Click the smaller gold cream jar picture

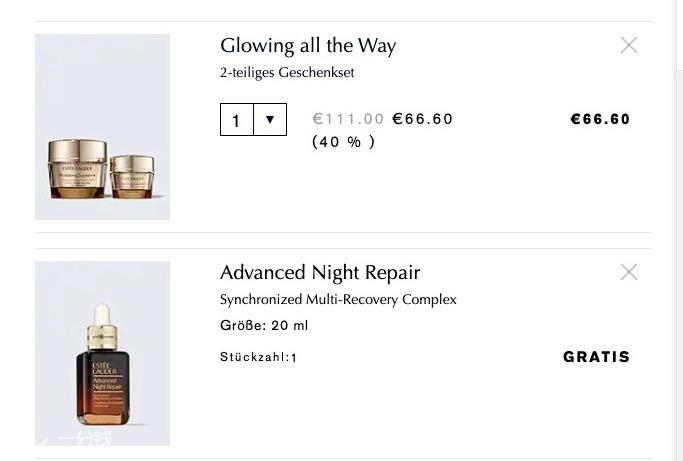point(132,176)
